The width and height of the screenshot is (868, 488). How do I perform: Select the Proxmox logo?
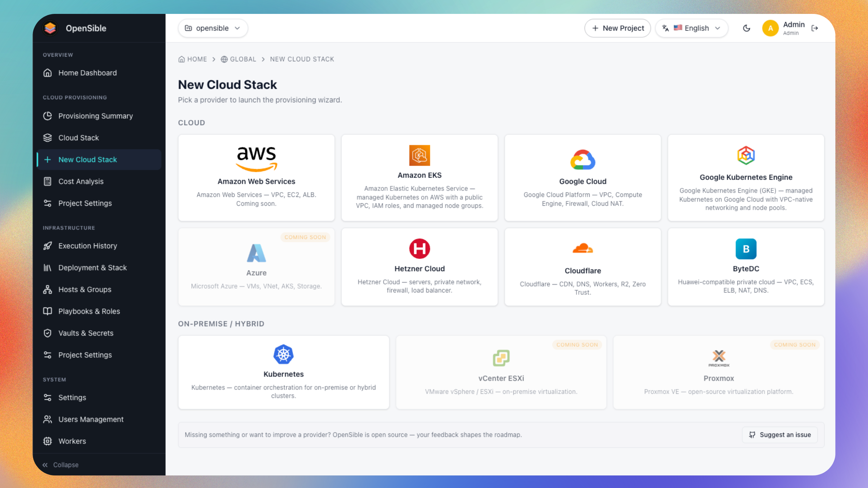(x=719, y=358)
